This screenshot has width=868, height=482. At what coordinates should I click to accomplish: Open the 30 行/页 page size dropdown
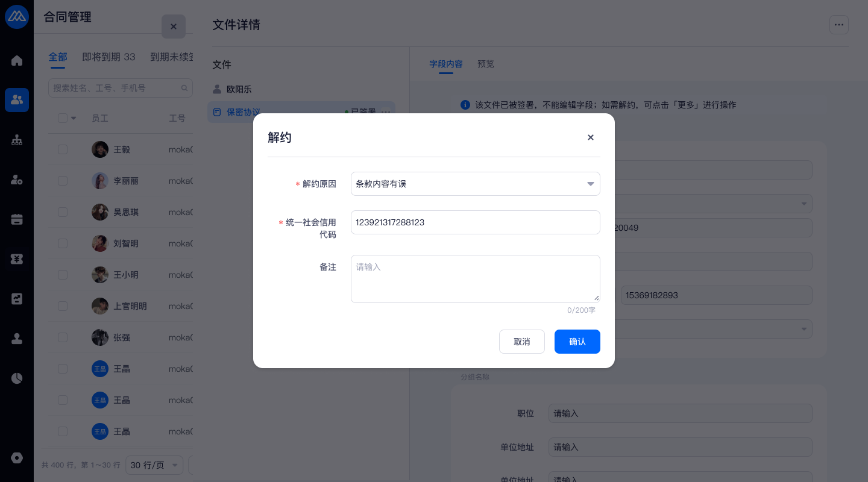pyautogui.click(x=154, y=465)
